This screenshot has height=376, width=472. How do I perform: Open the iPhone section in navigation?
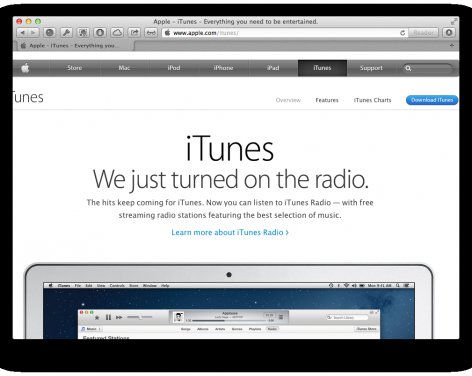pos(223,68)
